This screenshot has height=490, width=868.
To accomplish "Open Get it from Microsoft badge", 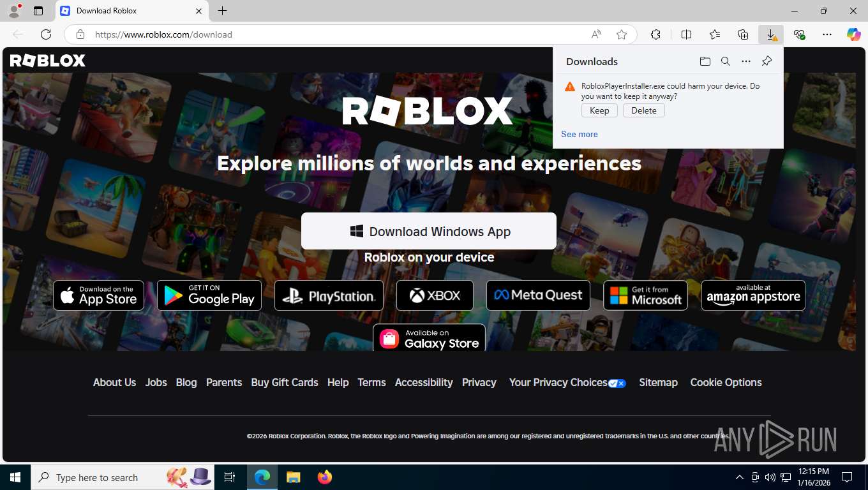I will click(645, 295).
